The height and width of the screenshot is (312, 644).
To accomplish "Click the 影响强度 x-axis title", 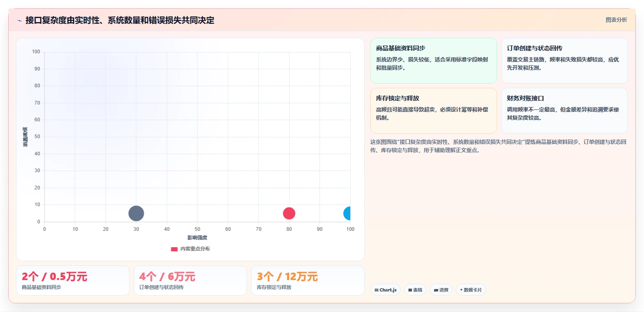I will (x=197, y=238).
